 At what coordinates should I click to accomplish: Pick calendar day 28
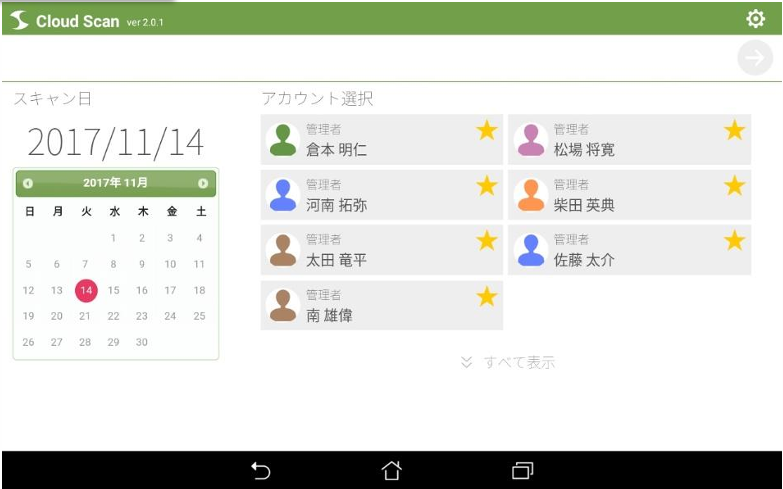pyautogui.click(x=85, y=342)
